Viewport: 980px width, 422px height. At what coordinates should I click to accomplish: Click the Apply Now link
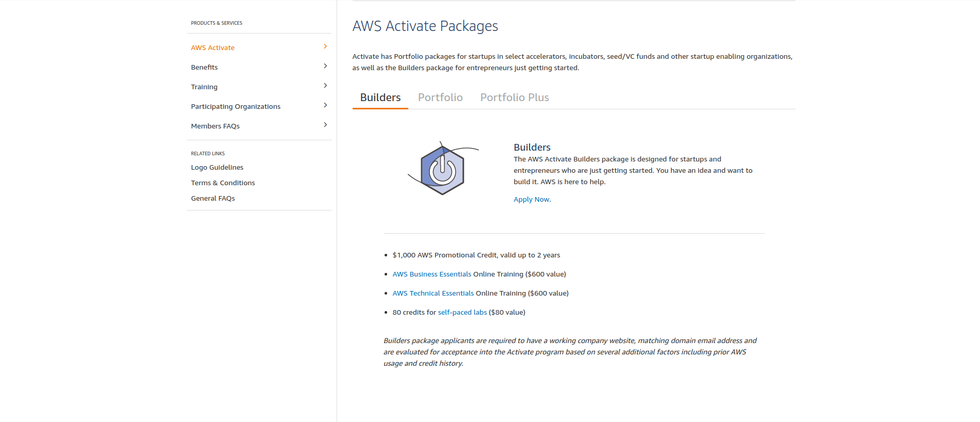(531, 200)
